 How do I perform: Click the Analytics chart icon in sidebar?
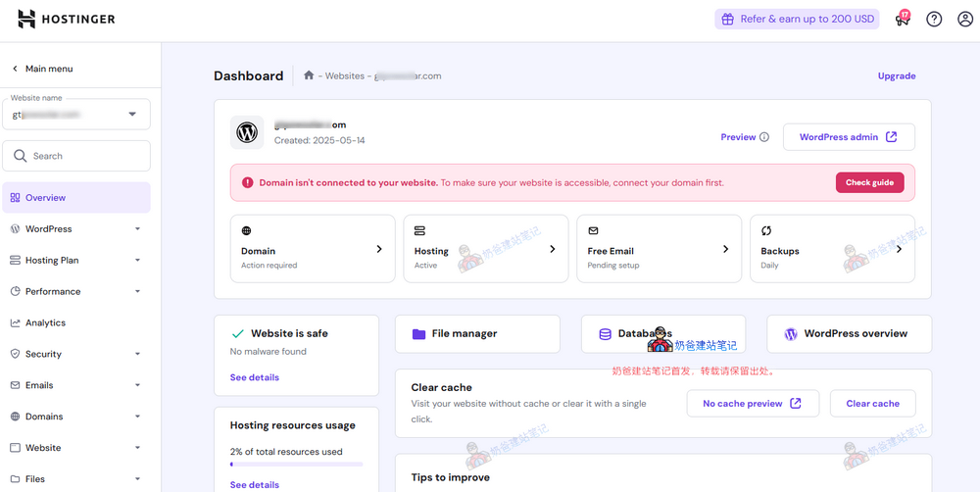[15, 322]
